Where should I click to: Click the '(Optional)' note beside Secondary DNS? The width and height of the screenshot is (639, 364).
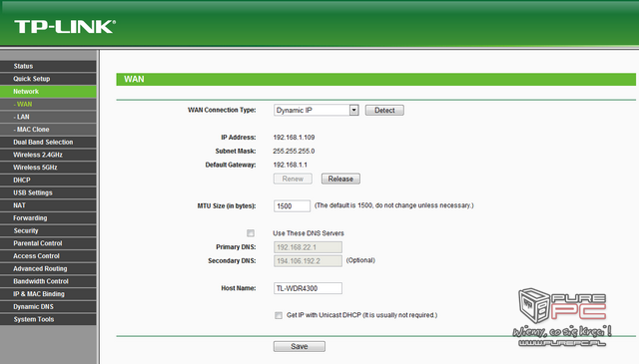360,260
